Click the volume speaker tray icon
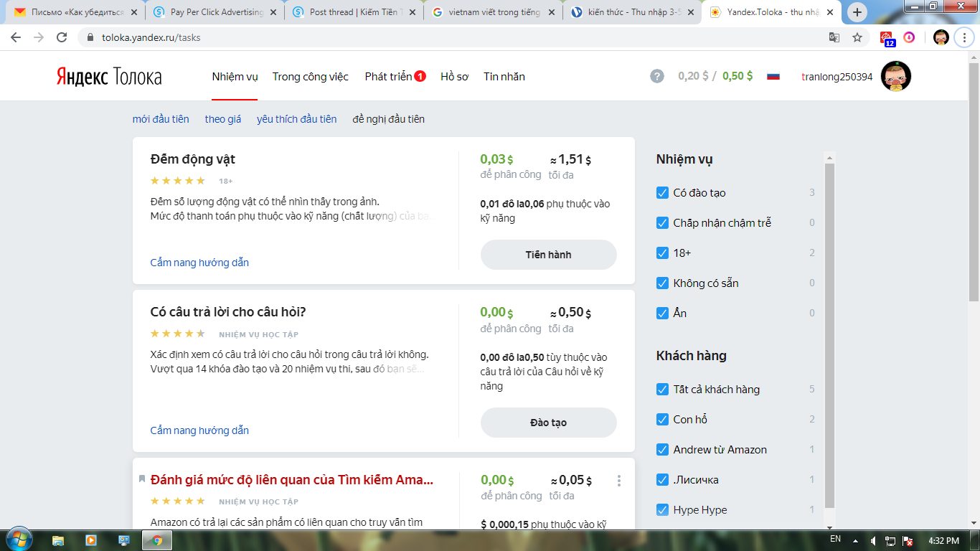The width and height of the screenshot is (980, 551). click(x=873, y=540)
